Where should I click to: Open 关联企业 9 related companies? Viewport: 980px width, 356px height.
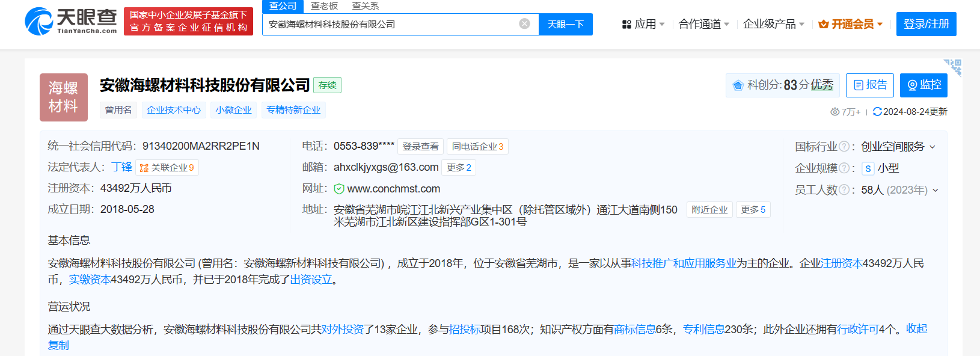pyautogui.click(x=167, y=168)
